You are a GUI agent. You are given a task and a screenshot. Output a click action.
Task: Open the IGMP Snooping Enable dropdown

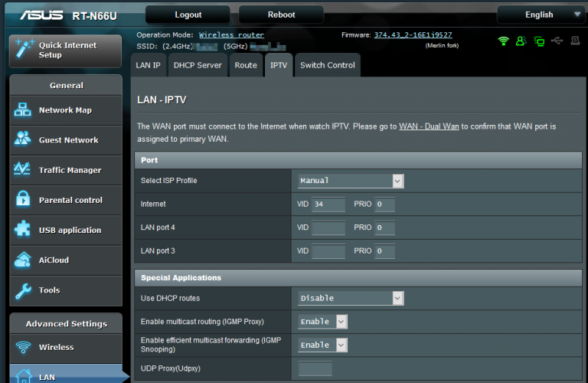(x=322, y=345)
